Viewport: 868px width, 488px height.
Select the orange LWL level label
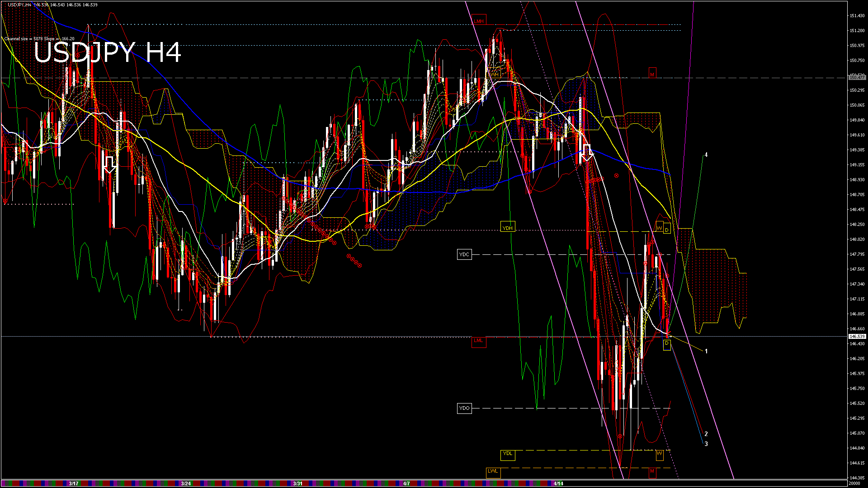[493, 471]
